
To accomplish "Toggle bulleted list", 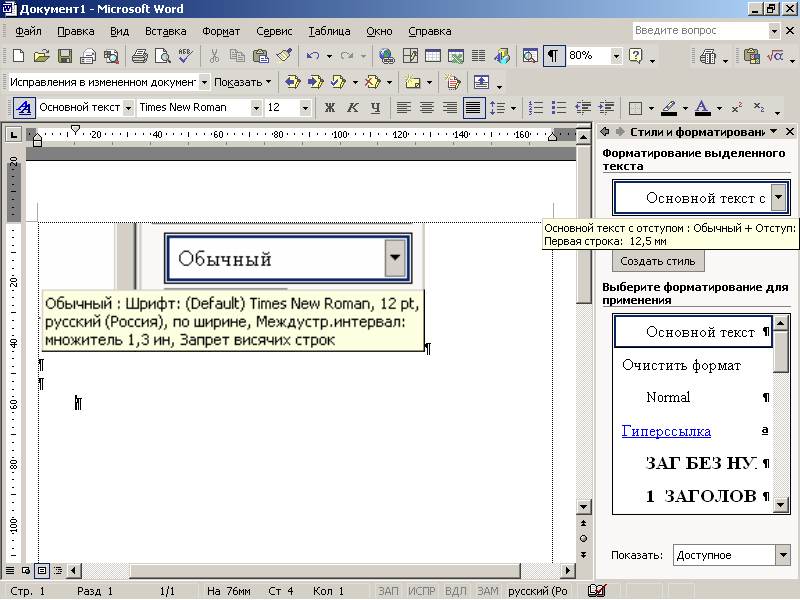I will click(559, 108).
